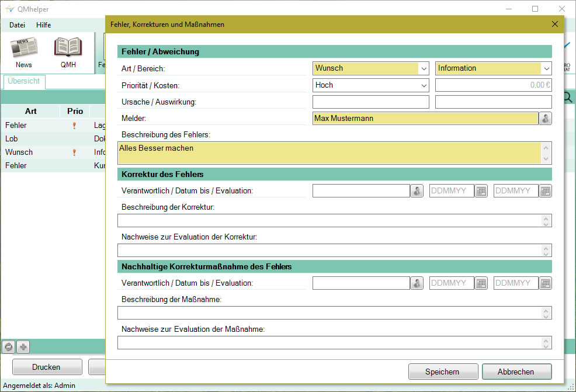This screenshot has width=576, height=392.
Task: Open the News section icon
Action: click(x=24, y=52)
